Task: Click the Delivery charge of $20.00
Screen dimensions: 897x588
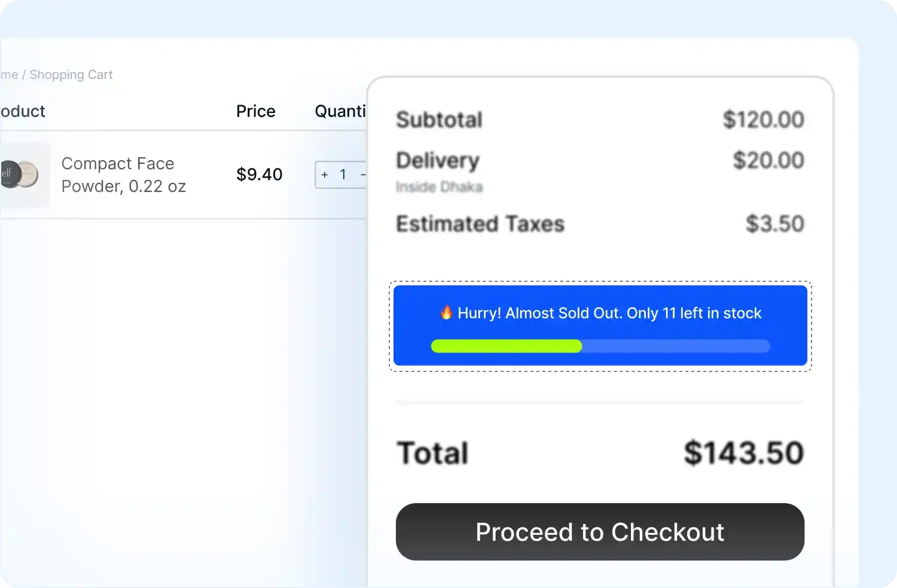Action: click(768, 160)
